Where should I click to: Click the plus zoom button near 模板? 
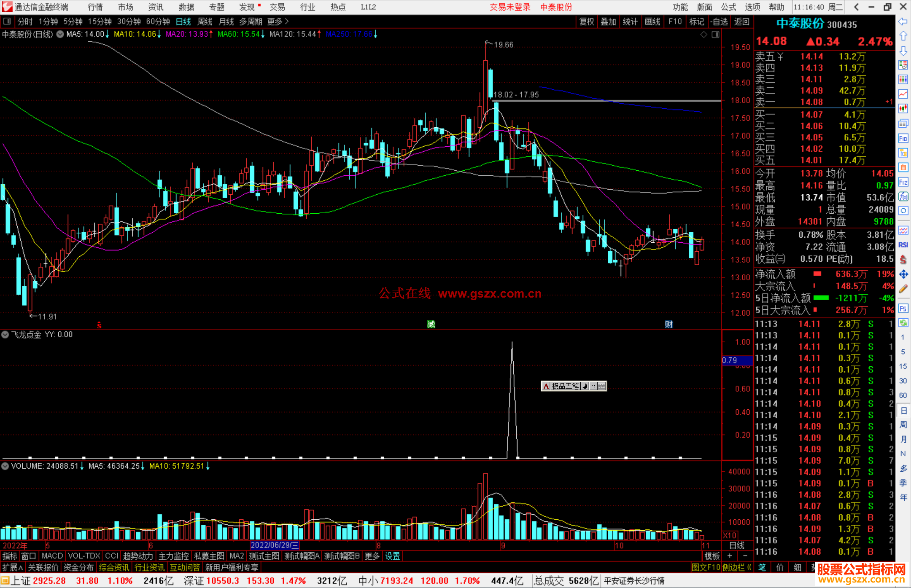pos(730,556)
